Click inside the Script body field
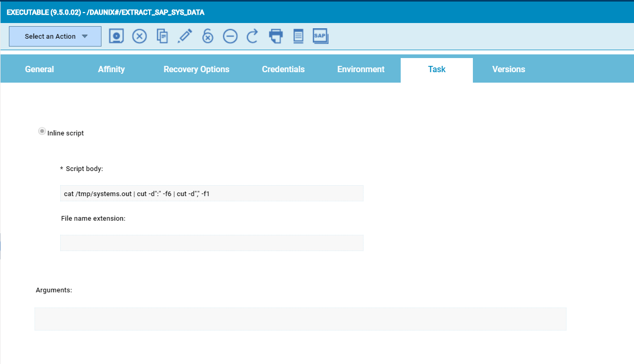Viewport: 634px width, 364px height. click(212, 194)
